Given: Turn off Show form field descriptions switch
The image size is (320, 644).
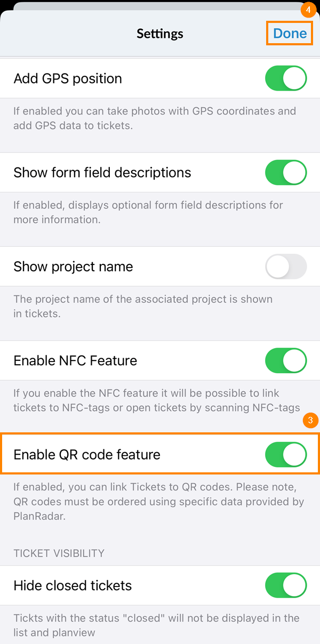Looking at the screenshot, I should 286,173.
